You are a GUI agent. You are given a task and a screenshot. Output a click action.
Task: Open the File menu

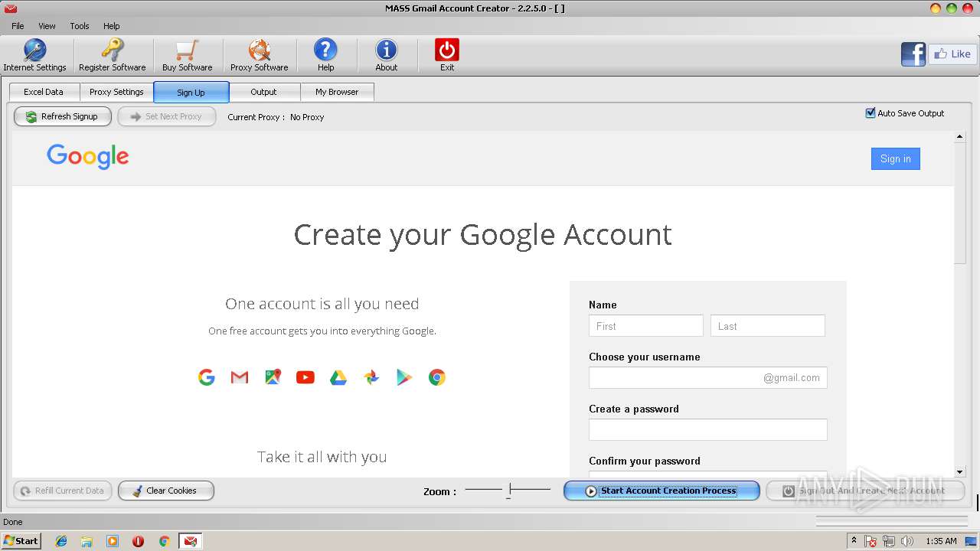point(18,26)
